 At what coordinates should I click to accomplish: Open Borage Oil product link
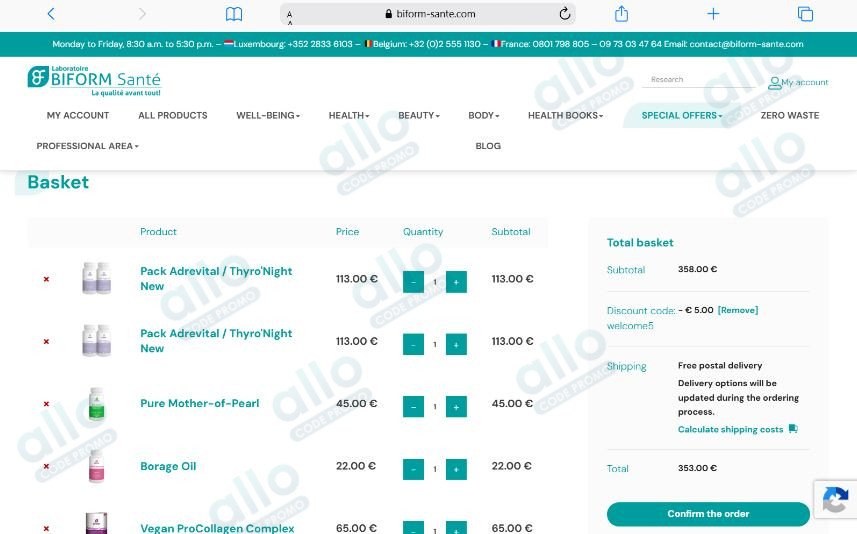(x=168, y=466)
